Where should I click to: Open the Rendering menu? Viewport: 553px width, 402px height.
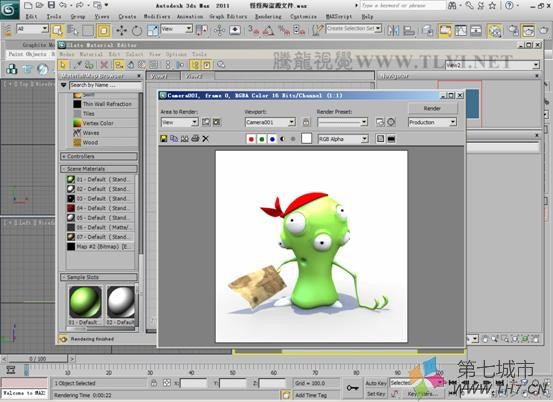pos(268,17)
